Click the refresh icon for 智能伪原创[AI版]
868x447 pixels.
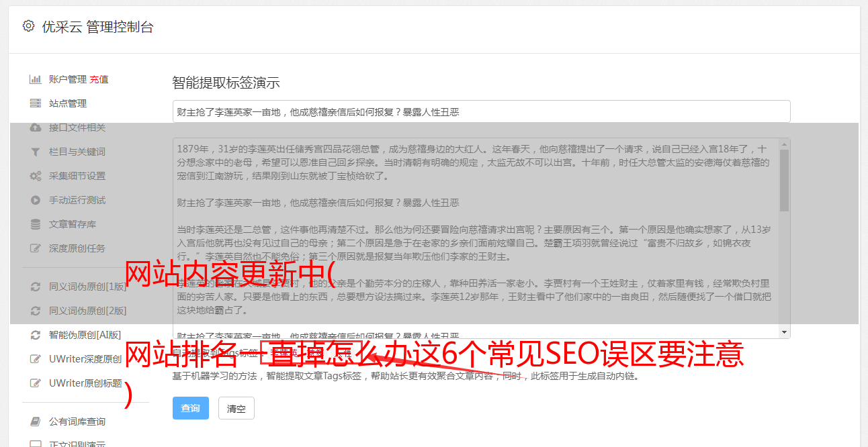click(36, 335)
